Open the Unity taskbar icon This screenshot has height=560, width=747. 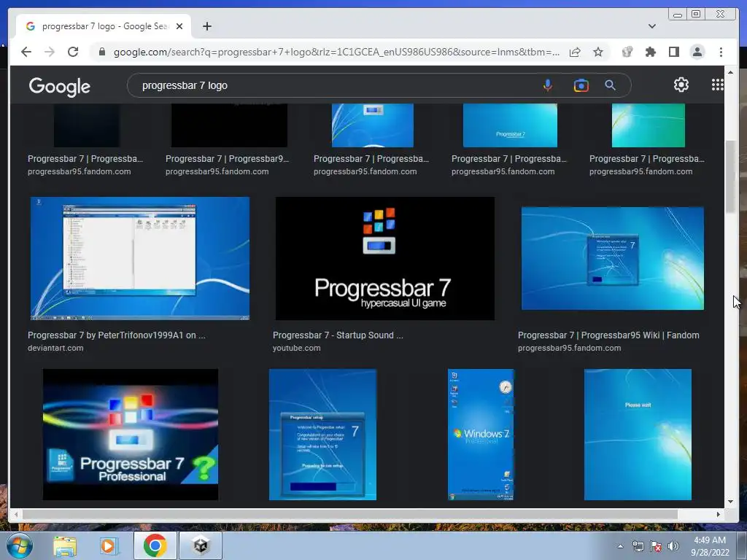click(x=200, y=545)
